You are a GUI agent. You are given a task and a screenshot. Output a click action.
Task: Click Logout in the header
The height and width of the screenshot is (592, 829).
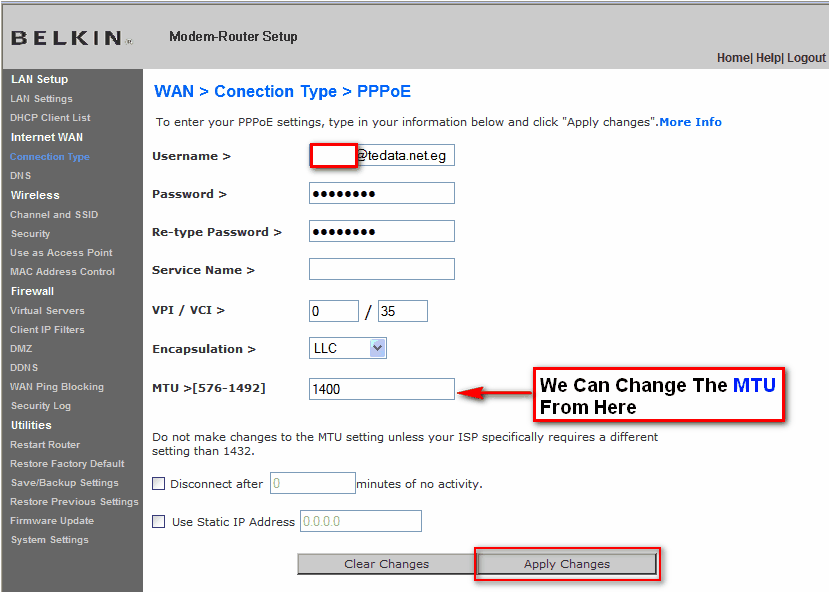[806, 58]
